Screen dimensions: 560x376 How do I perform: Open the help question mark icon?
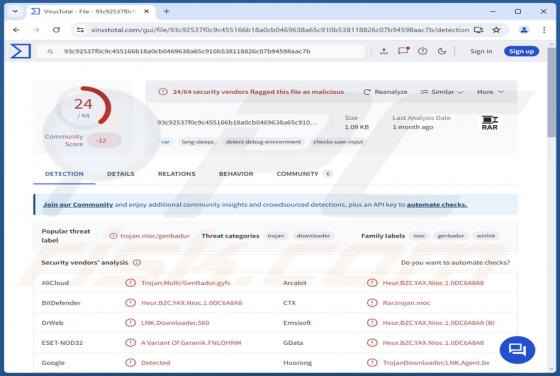422,51
